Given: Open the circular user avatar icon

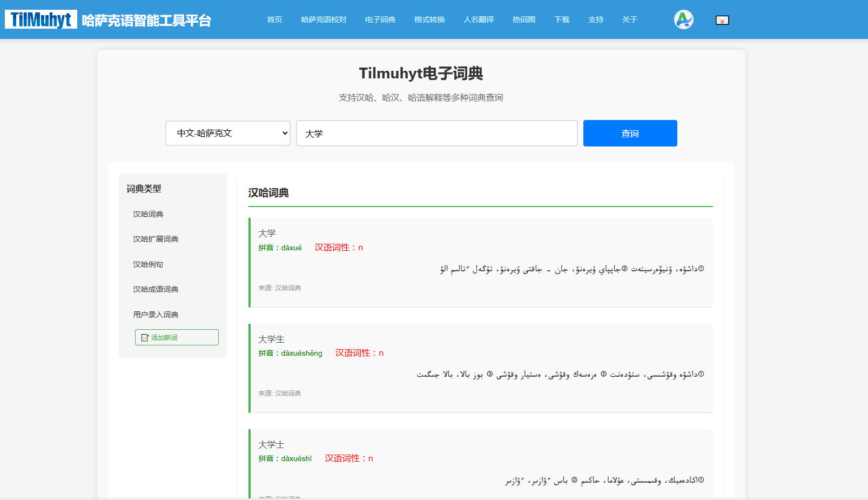Looking at the screenshot, I should 683,19.
